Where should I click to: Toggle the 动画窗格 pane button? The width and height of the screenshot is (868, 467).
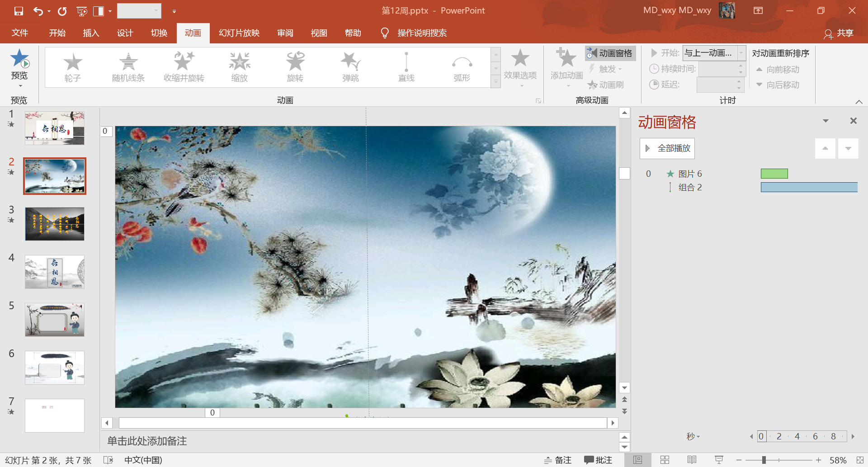point(610,53)
